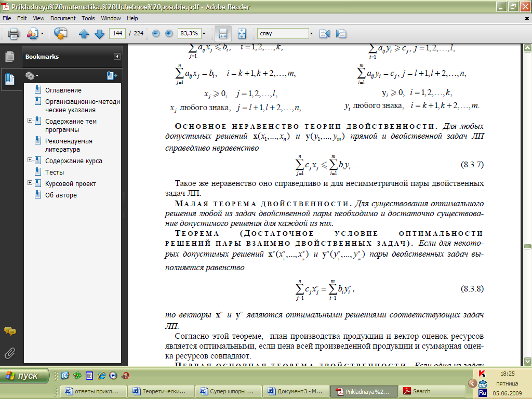Screen dimensions: 532x399
Task: Switch to the 'Search' taskbar window
Action: (431, 391)
